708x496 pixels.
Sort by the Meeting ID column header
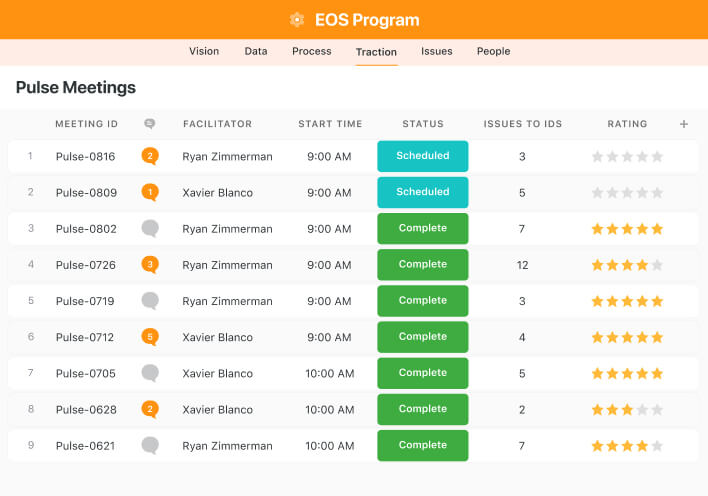pos(86,124)
